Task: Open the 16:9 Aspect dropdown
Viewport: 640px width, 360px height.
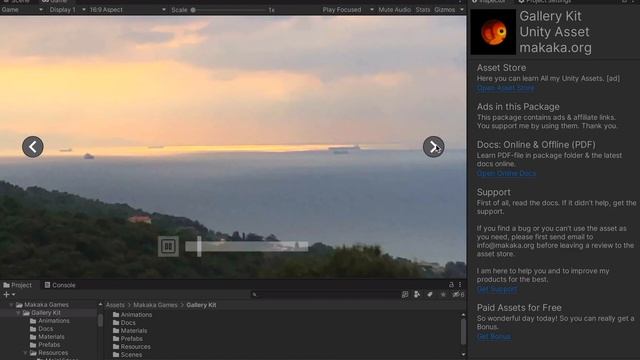Action: (127, 10)
